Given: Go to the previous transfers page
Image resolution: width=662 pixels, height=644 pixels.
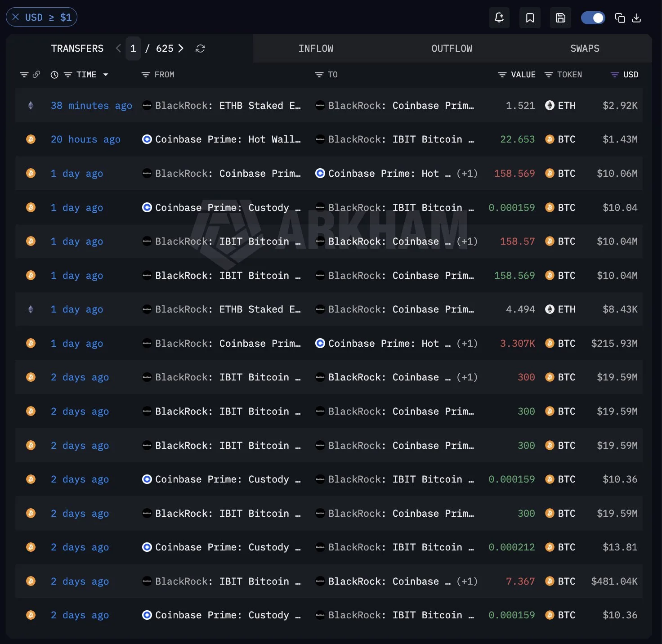Looking at the screenshot, I should tap(118, 49).
